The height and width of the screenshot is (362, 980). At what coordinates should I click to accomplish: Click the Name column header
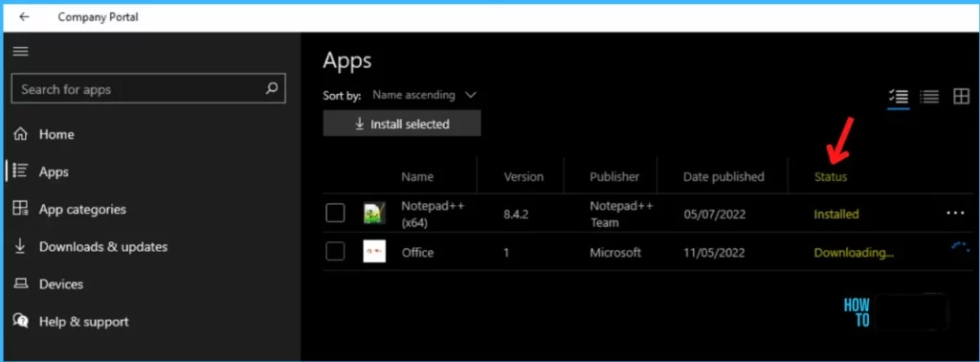(417, 177)
